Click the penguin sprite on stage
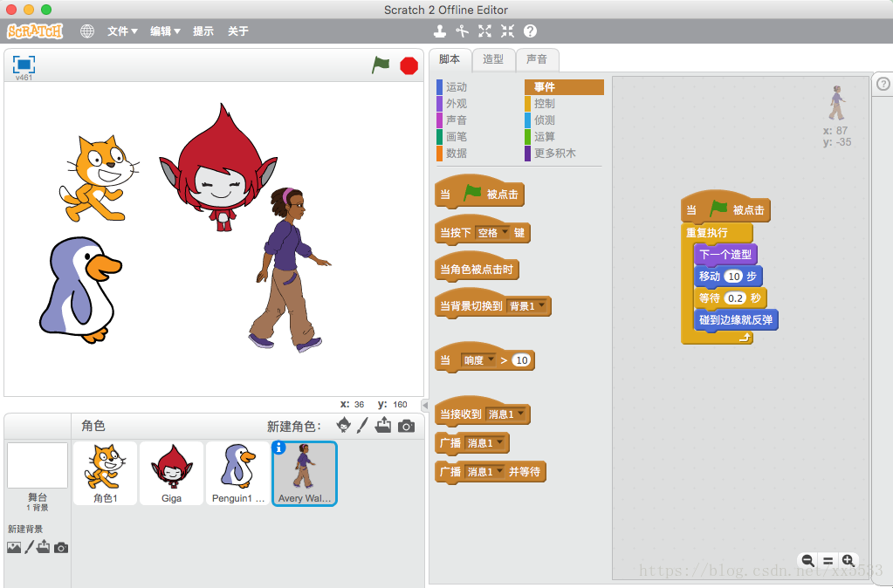 [x=79, y=291]
